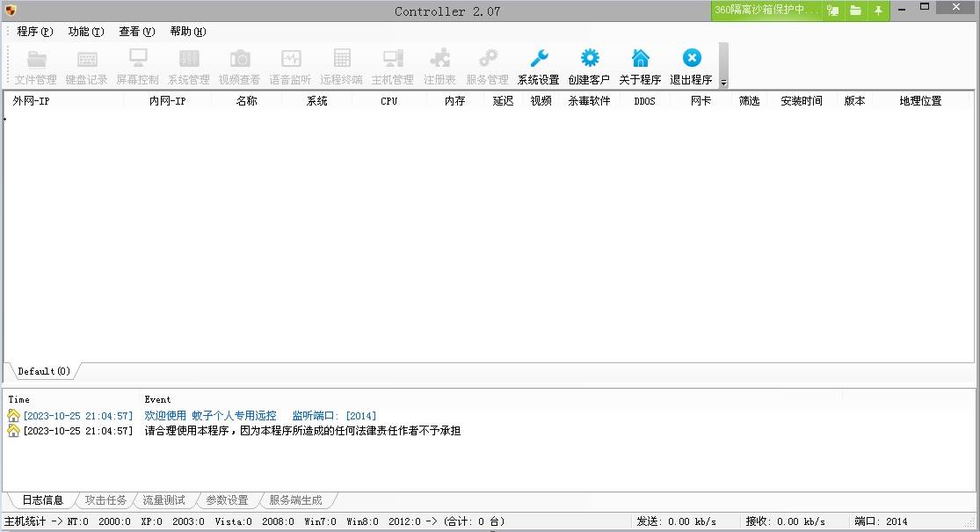The width and height of the screenshot is (980, 532).
Task: Click the app shield icon in title bar
Action: [x=11, y=10]
